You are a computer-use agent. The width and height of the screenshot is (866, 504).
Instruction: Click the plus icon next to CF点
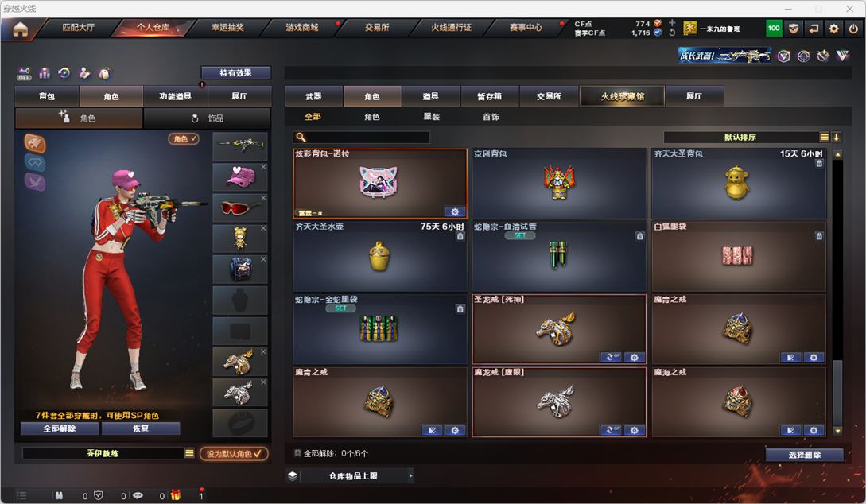[x=672, y=23]
